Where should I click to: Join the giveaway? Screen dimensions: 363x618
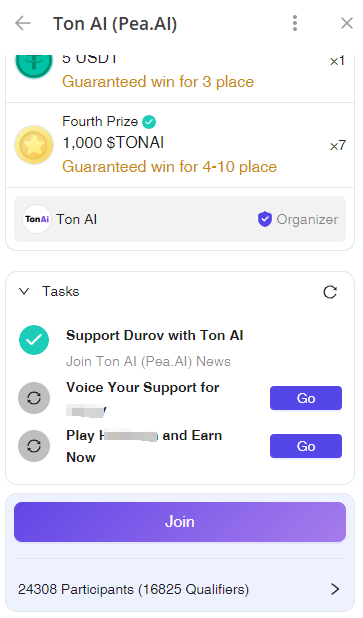pos(180,522)
